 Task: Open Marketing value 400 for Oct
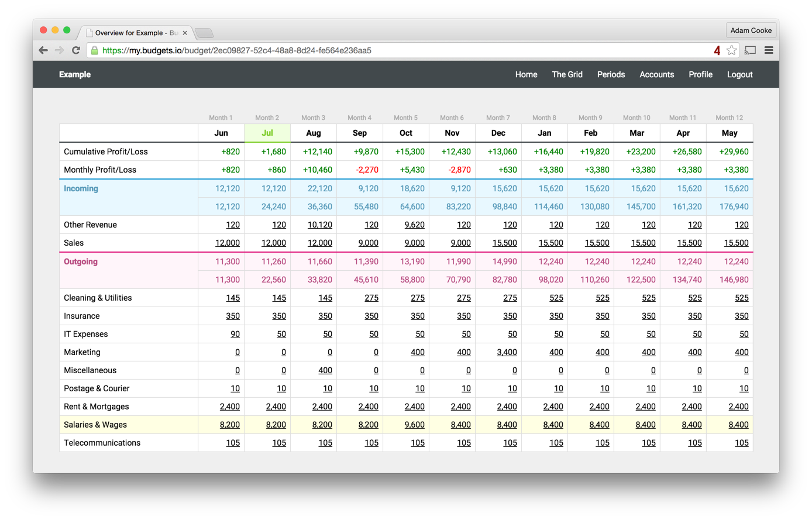tap(418, 352)
